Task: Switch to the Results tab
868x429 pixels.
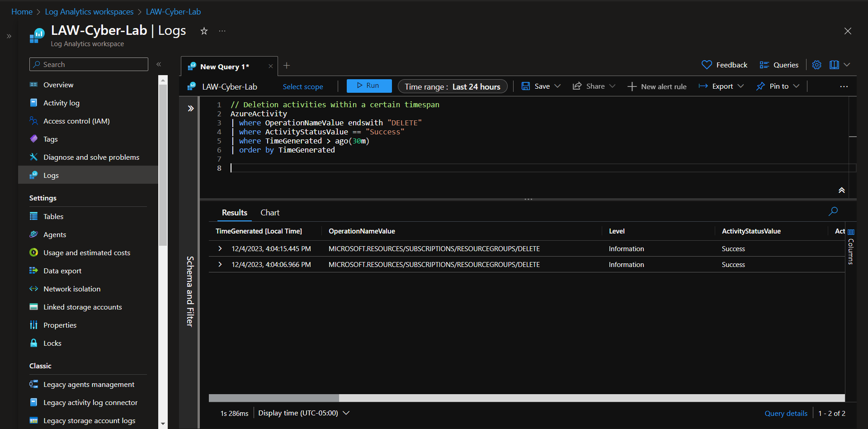Action: coord(234,212)
